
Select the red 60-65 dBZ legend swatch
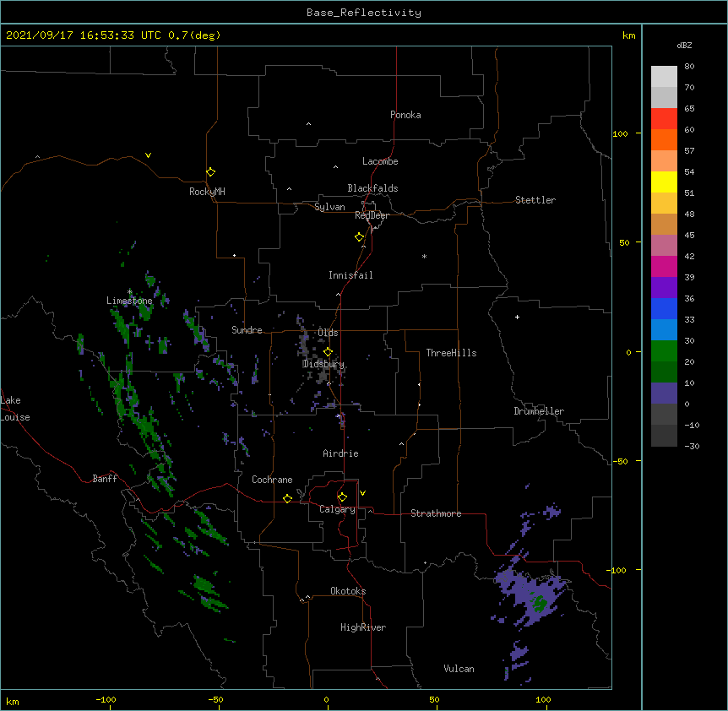tap(664, 119)
